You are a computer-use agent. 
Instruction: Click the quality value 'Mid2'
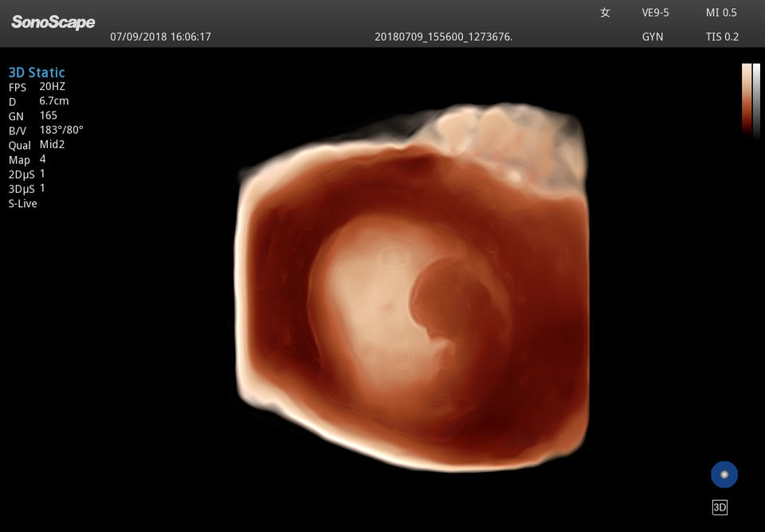tap(53, 144)
